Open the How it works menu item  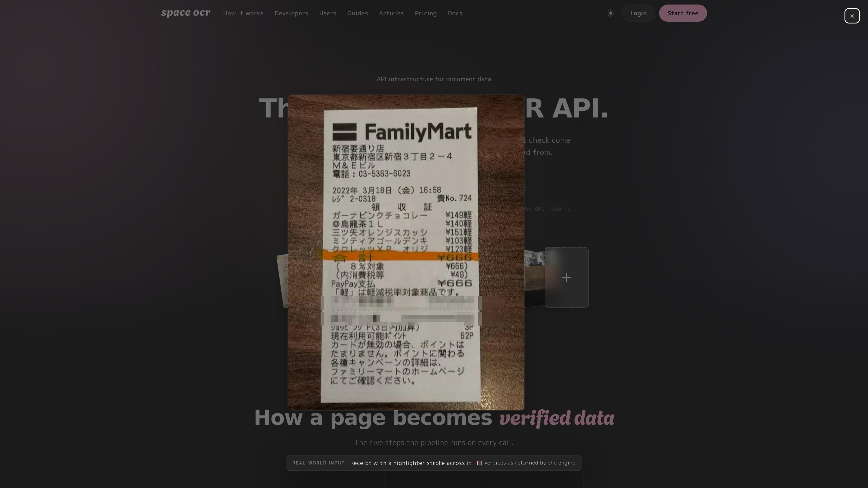243,13
